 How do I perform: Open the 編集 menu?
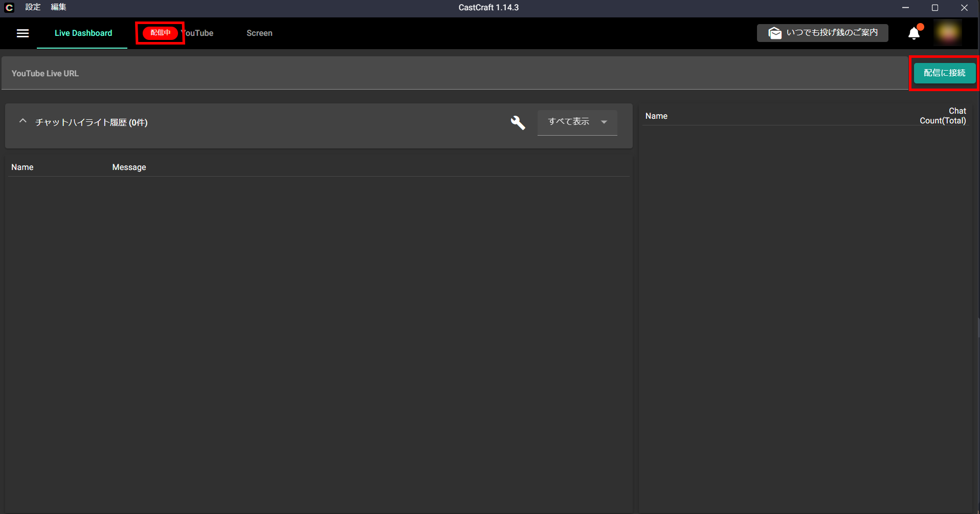click(58, 7)
